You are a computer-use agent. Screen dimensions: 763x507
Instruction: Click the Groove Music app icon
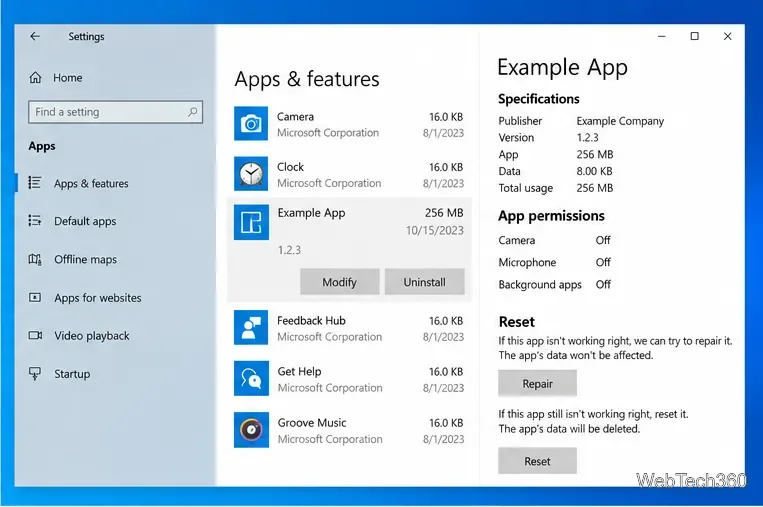point(251,430)
